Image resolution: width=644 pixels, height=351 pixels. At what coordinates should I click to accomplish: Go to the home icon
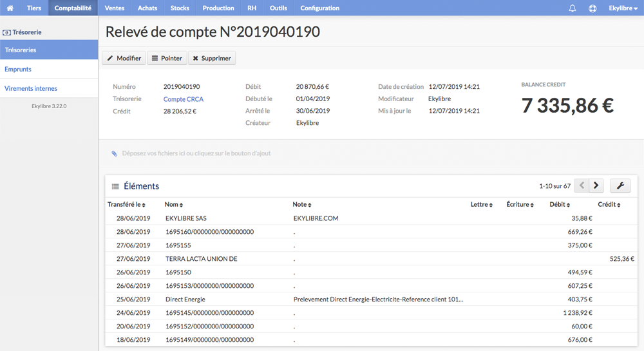click(x=10, y=8)
